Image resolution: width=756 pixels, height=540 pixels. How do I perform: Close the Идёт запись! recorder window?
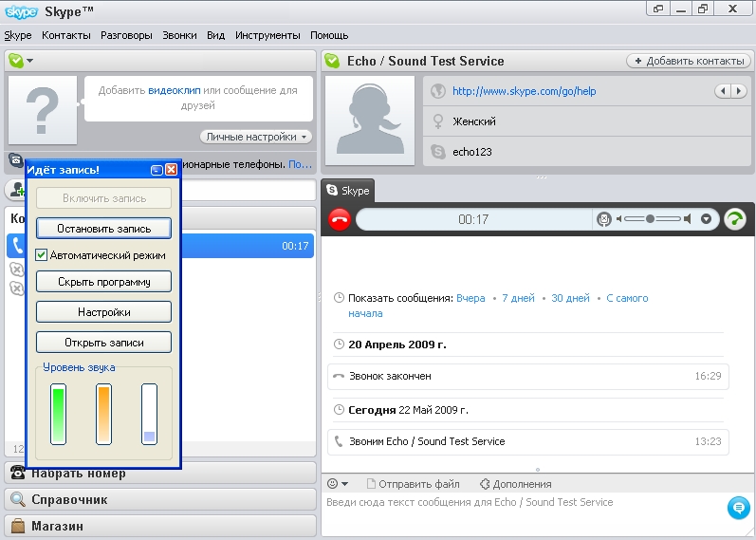point(171,170)
